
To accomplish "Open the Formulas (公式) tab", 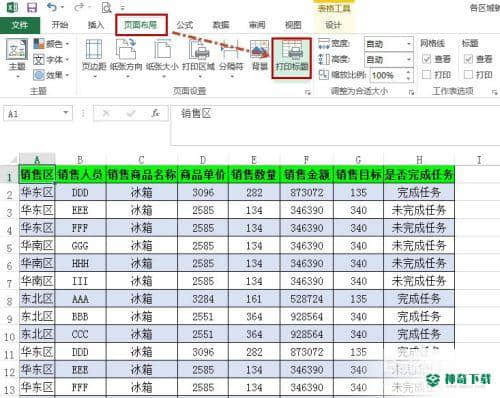I will [x=185, y=25].
